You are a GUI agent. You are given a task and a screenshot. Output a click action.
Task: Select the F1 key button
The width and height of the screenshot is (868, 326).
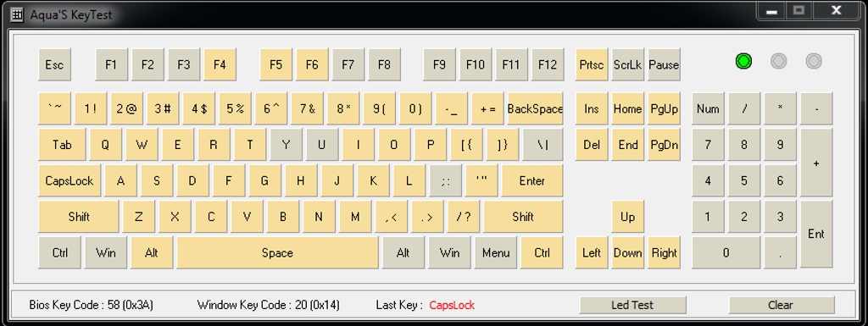click(111, 64)
